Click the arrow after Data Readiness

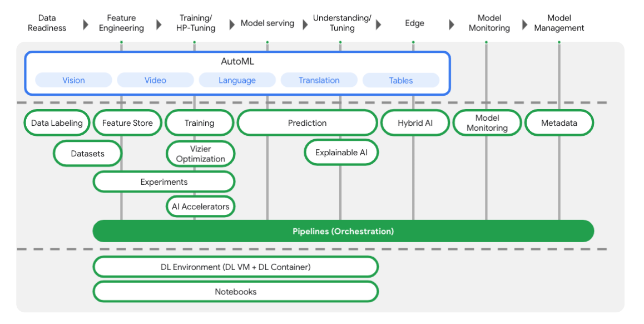tap(86, 24)
